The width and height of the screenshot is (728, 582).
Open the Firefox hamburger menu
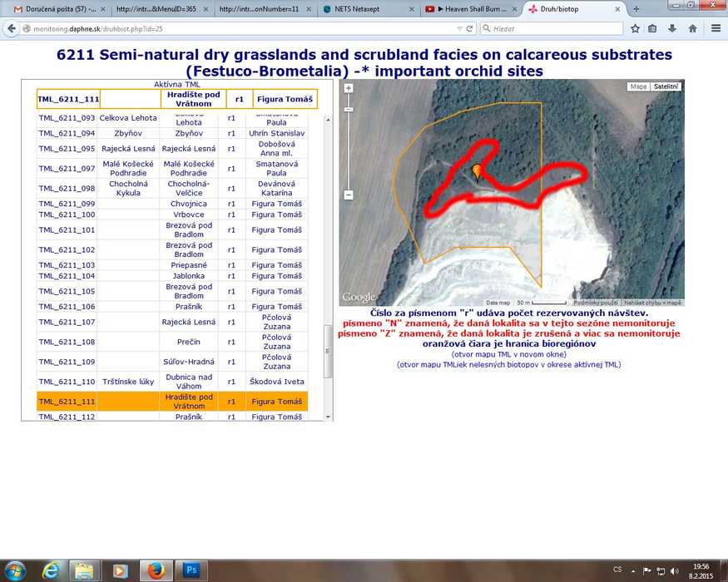click(716, 28)
